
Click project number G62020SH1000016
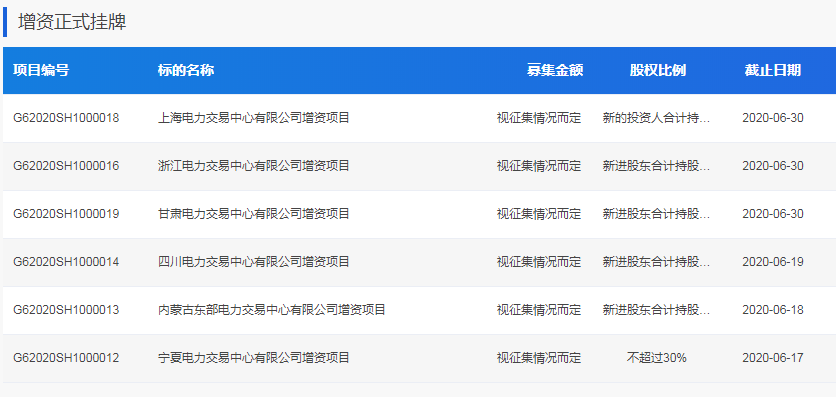point(66,166)
